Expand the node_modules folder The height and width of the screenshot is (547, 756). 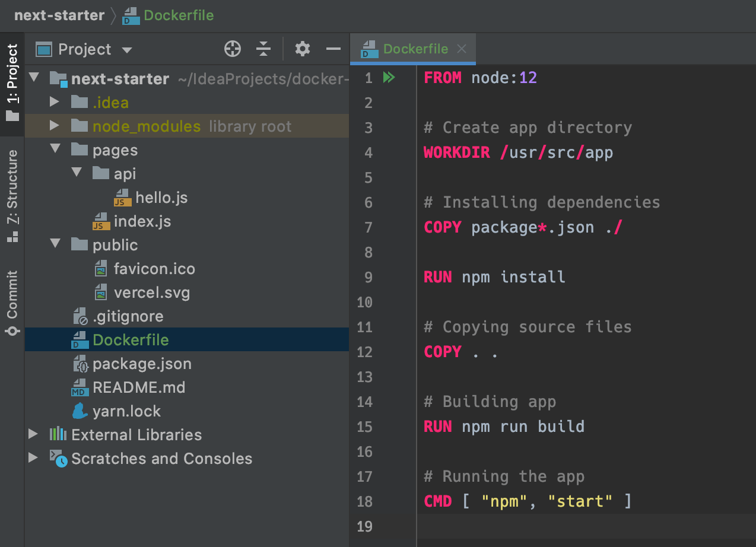pos(55,126)
